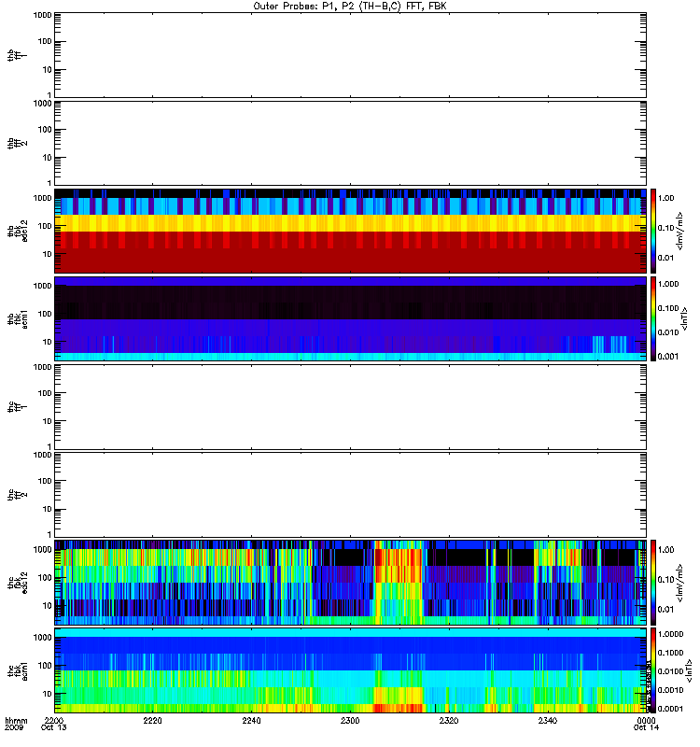Click the '2009' year label
This screenshot has width=700, height=747.
click(13, 727)
